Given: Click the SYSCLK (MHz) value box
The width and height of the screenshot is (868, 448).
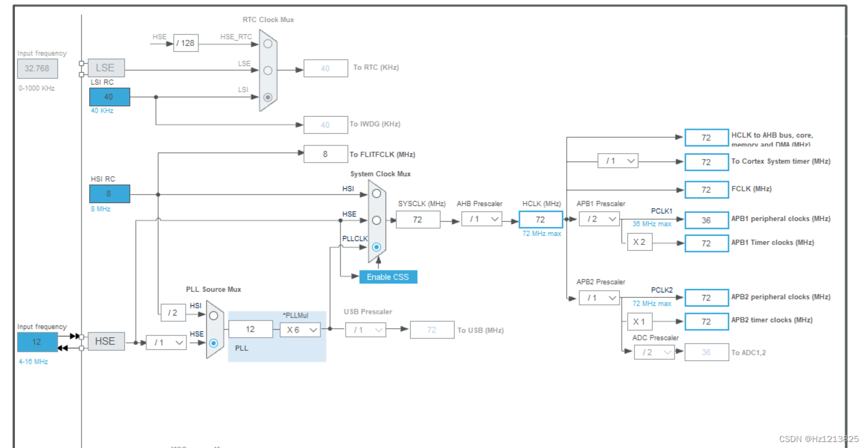Looking at the screenshot, I should (418, 219).
